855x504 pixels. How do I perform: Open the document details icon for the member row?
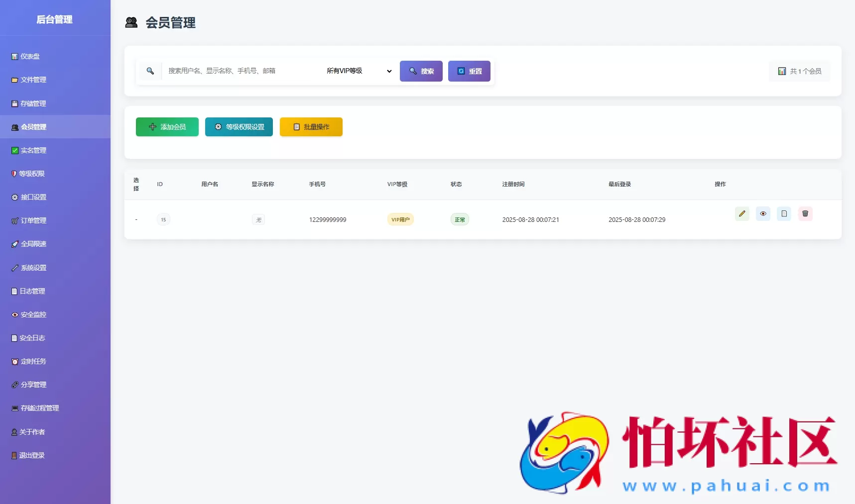click(784, 213)
